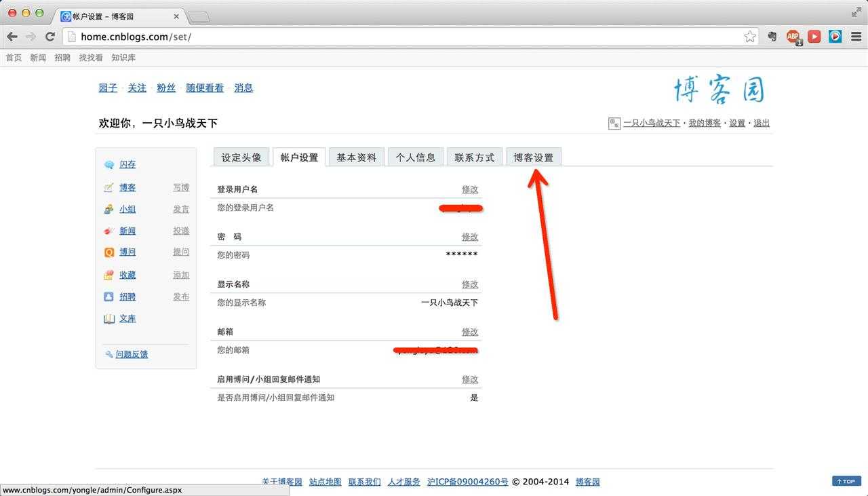The height and width of the screenshot is (496, 868).
Task: Click the 投递 link beside 新闻
Action: pyautogui.click(x=181, y=231)
